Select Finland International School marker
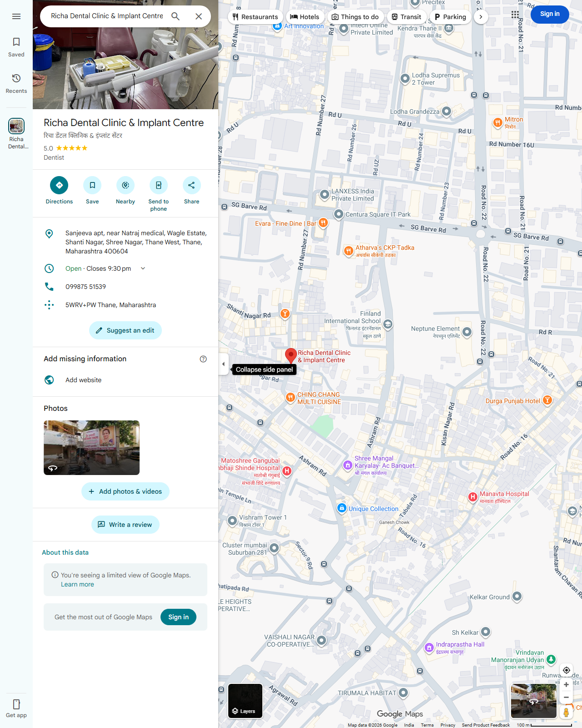Viewport: 582px width, 728px height. (x=388, y=324)
